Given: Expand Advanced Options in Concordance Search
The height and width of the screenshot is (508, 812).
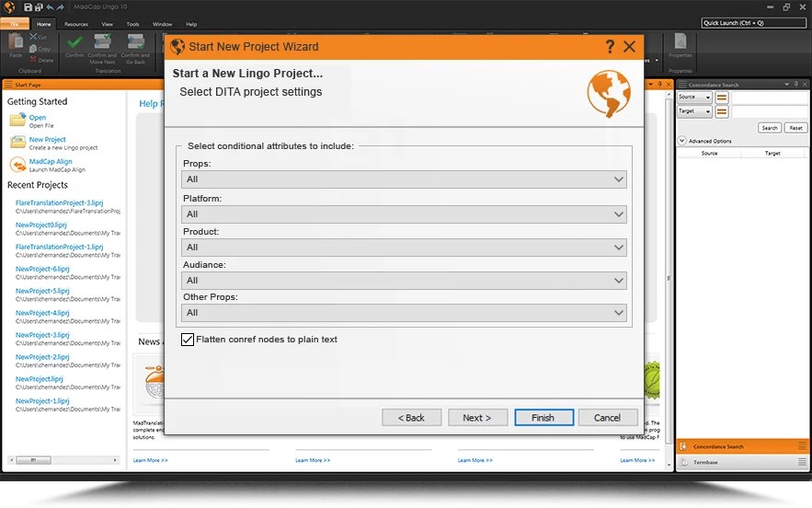Looking at the screenshot, I should pos(682,141).
